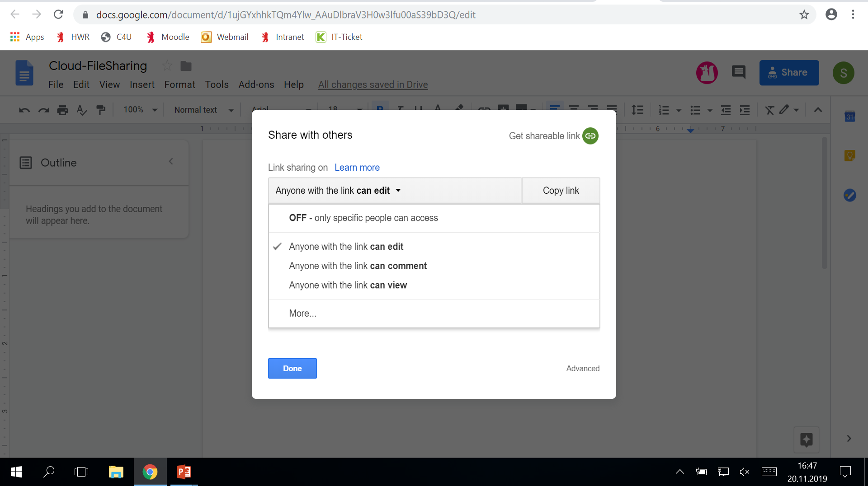Open the Learn more link
Viewport: 868px width, 486px height.
coord(357,168)
